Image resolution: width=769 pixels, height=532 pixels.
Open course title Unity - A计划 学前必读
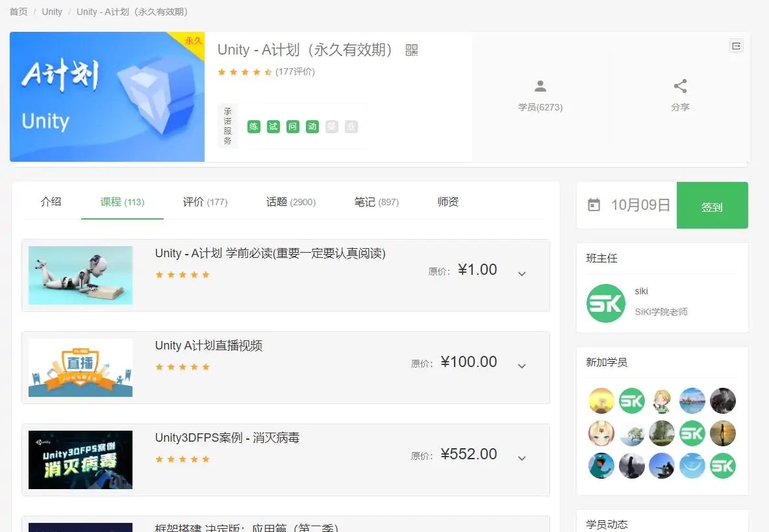270,253
